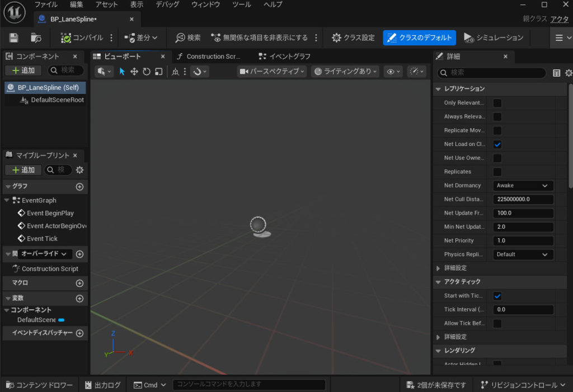Open the ウィンドウ menu
Image resolution: width=573 pixels, height=392 pixels.
(x=206, y=4)
